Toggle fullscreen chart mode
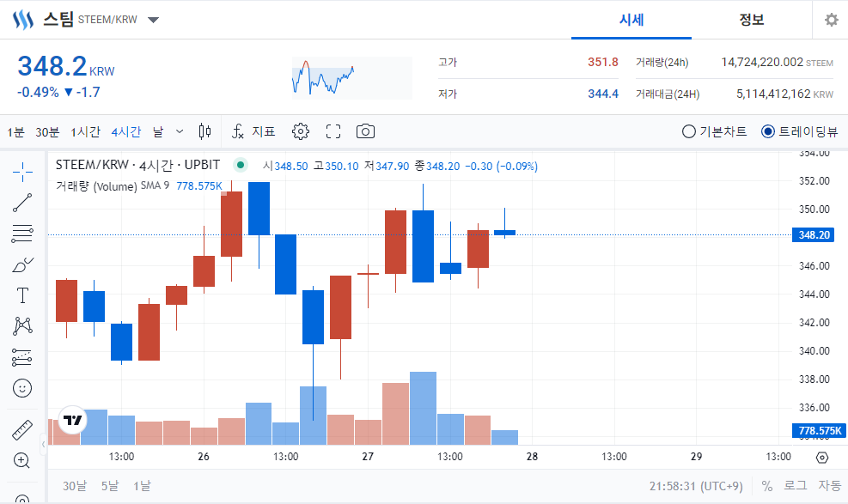This screenshot has height=504, width=848. click(333, 131)
